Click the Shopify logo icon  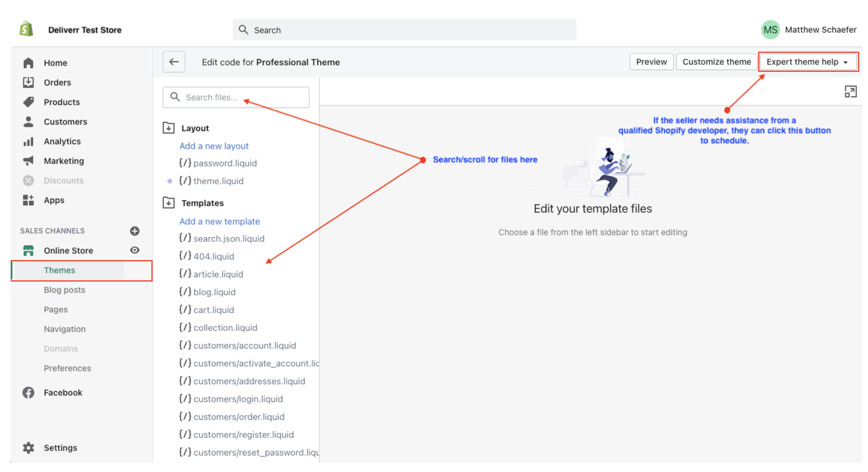click(x=26, y=29)
